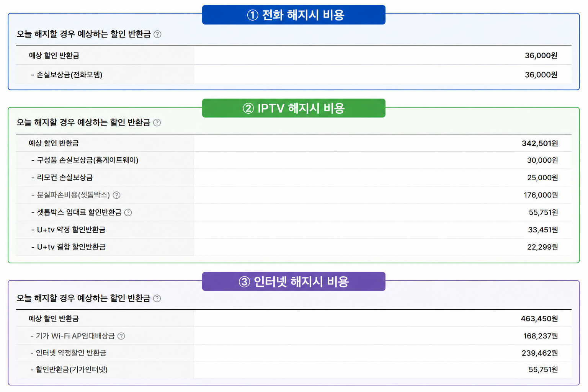Select the ③ 인터넷 해지시 비용 header
The width and height of the screenshot is (588, 392).
click(x=294, y=282)
